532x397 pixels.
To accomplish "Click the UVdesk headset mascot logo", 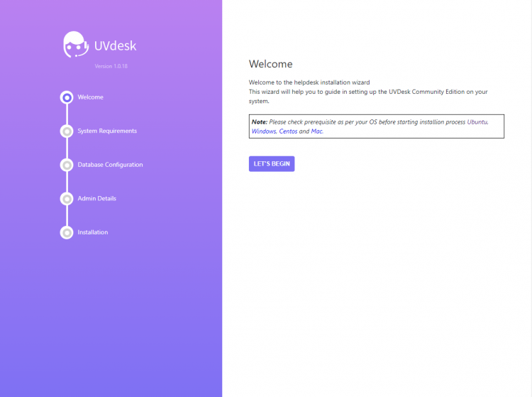I will pos(76,45).
